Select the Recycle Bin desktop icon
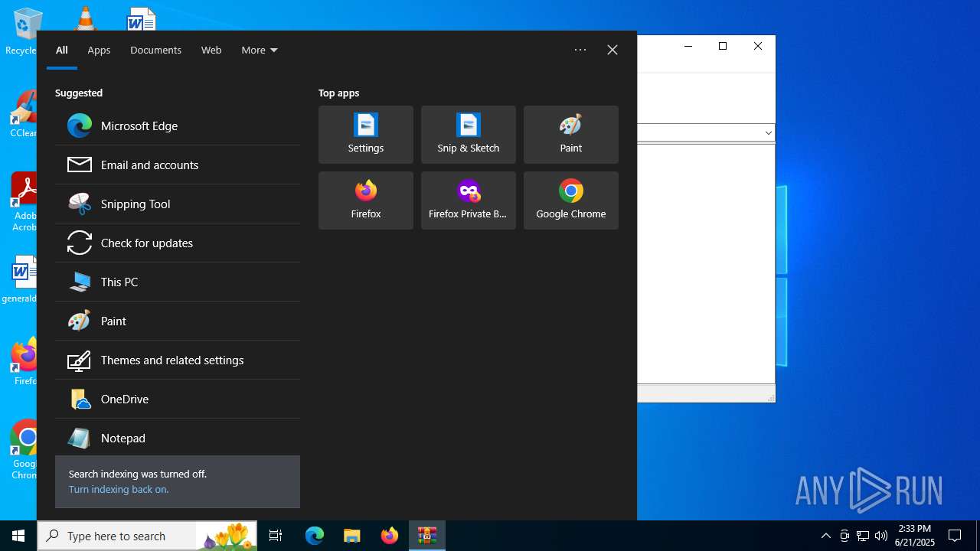This screenshot has width=980, height=551. click(25, 31)
